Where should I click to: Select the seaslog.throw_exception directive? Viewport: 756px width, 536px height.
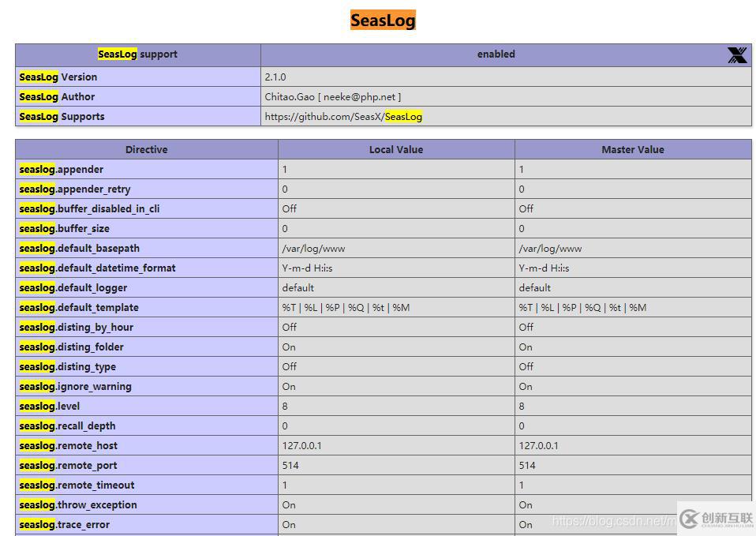pyautogui.click(x=78, y=505)
